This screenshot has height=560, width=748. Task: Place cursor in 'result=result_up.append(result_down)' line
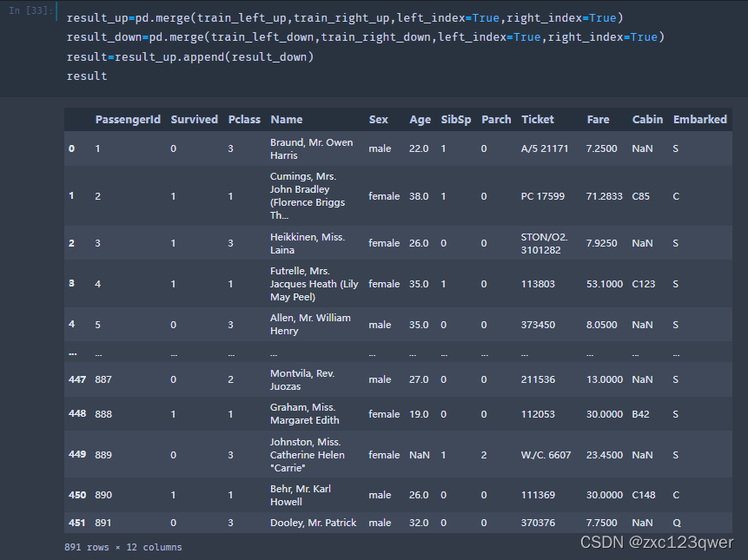click(x=190, y=57)
